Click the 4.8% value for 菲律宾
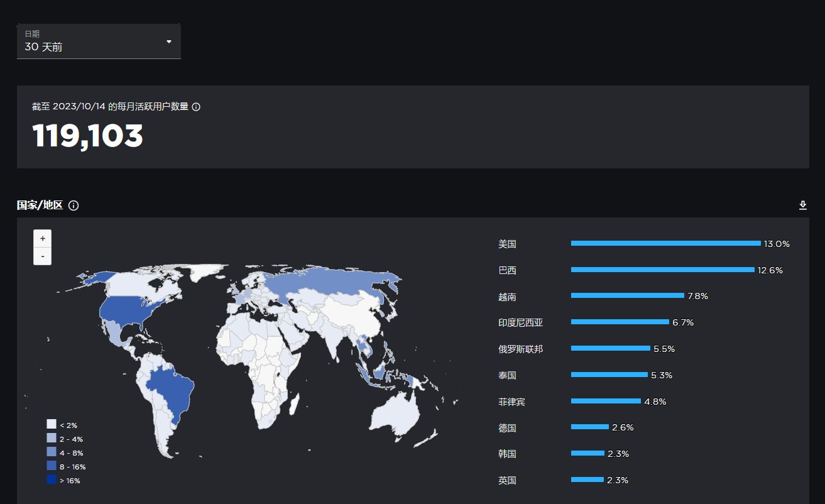The width and height of the screenshot is (825, 504). coord(655,402)
